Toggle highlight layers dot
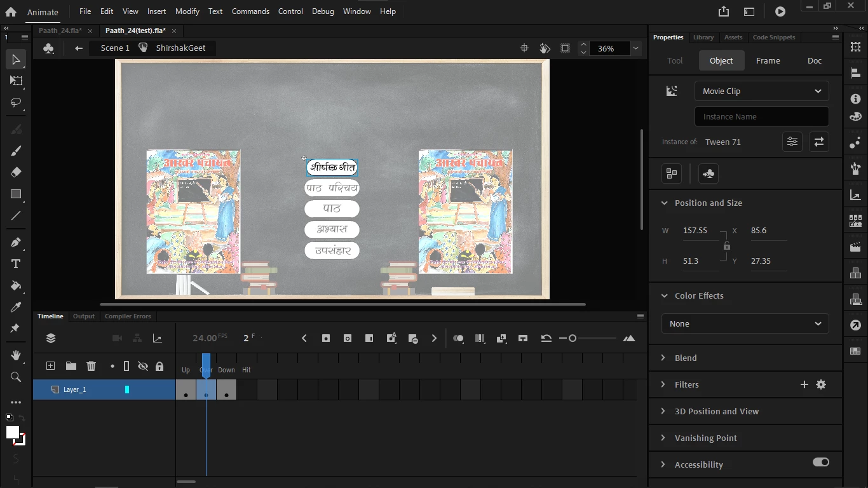Image resolution: width=868 pixels, height=488 pixels. (x=112, y=366)
